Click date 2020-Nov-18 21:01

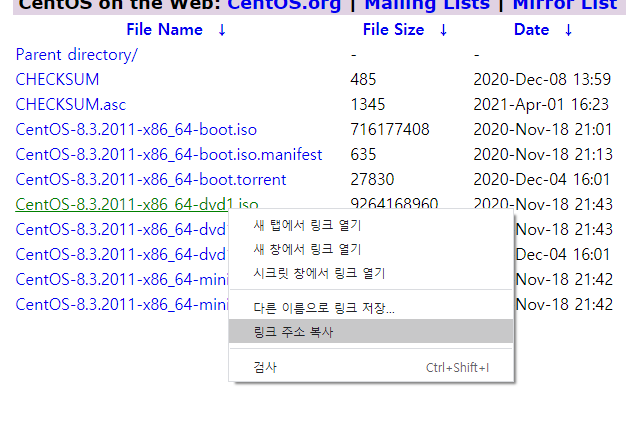pyautogui.click(x=543, y=130)
